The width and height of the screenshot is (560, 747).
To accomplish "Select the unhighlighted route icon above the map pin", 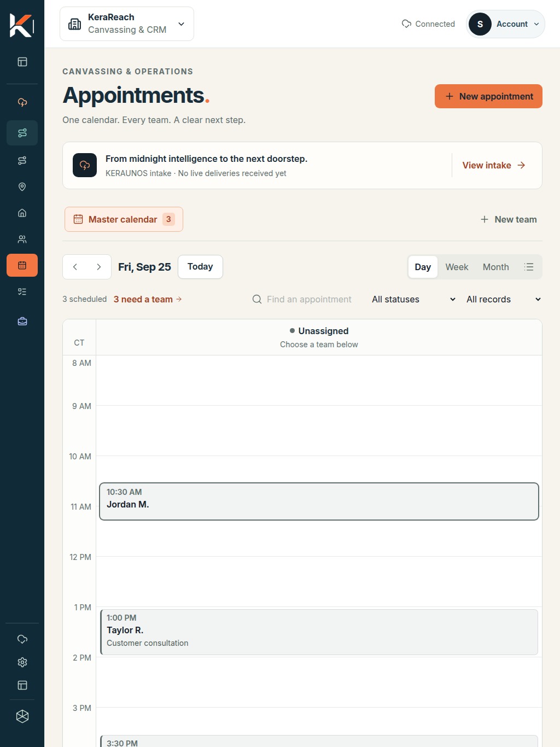I will [22, 160].
